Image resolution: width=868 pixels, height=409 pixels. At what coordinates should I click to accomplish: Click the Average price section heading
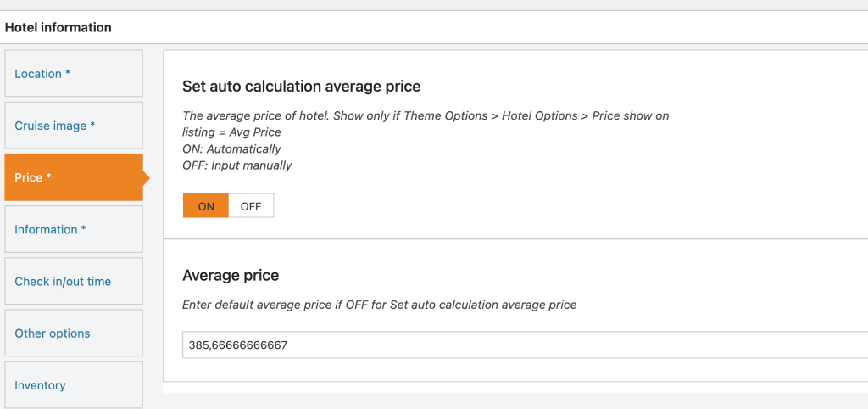pos(231,276)
